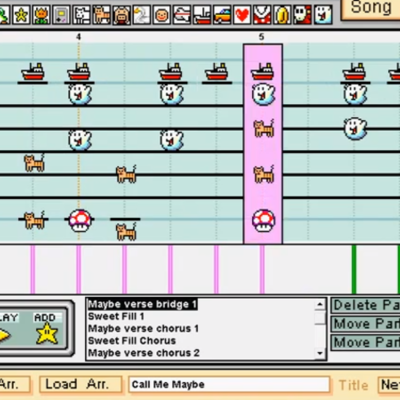Select the Game Boy instrument icon
Image resolution: width=400 pixels, height=400 pixels.
(61, 15)
